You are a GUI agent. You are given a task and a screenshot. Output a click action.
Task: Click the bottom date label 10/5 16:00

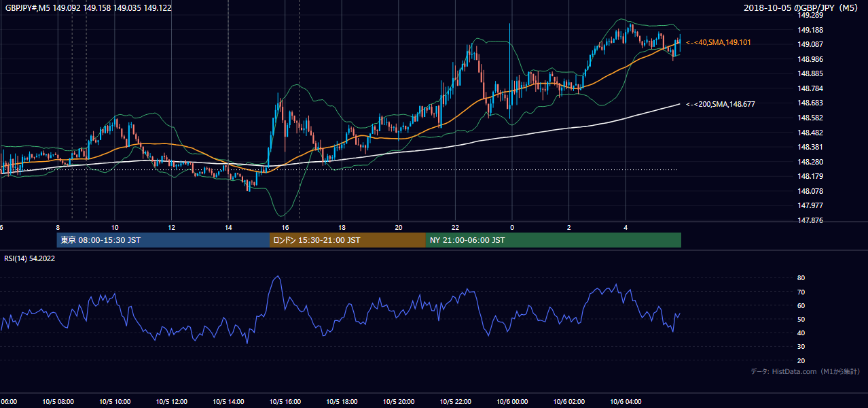(x=285, y=401)
